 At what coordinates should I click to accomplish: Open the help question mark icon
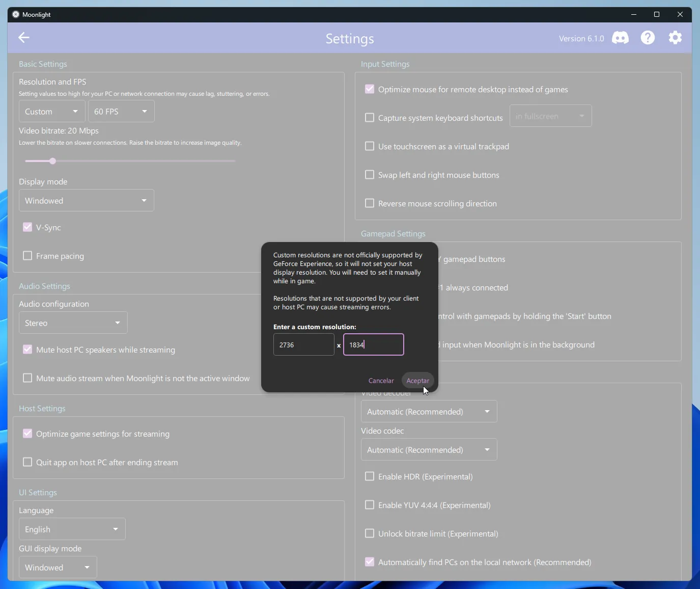(648, 38)
